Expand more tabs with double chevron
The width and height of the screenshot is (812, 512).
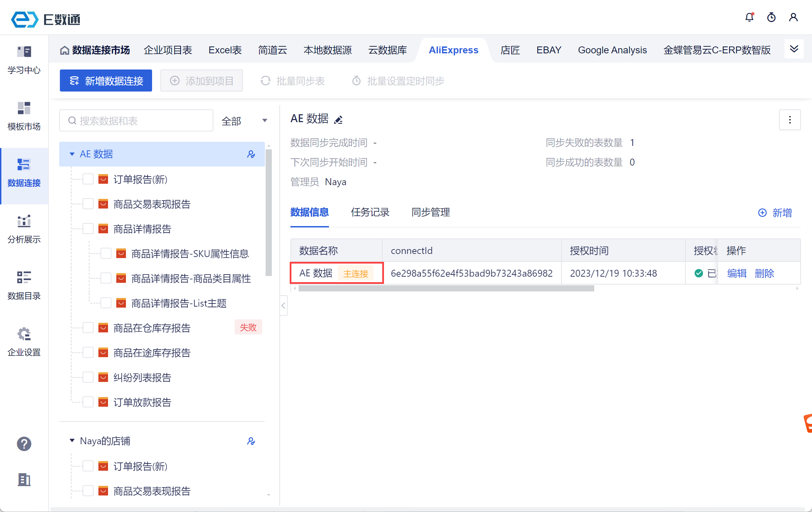pos(794,49)
